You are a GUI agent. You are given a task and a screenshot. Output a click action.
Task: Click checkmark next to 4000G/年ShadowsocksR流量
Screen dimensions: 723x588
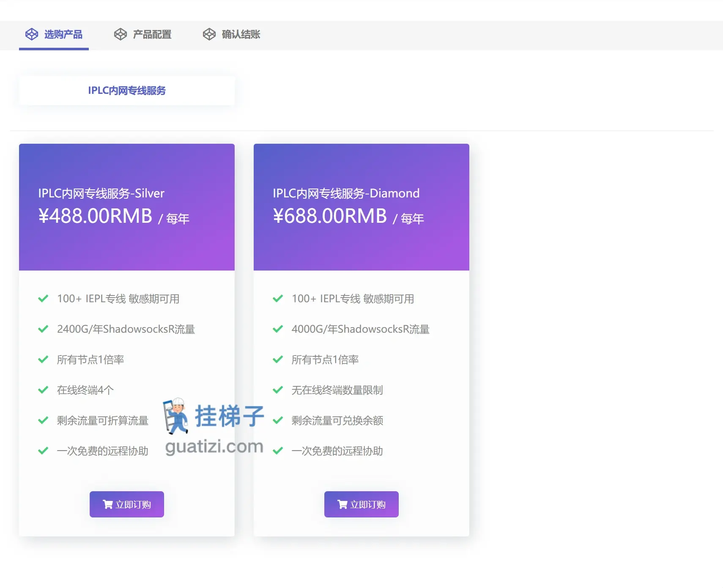[278, 329]
